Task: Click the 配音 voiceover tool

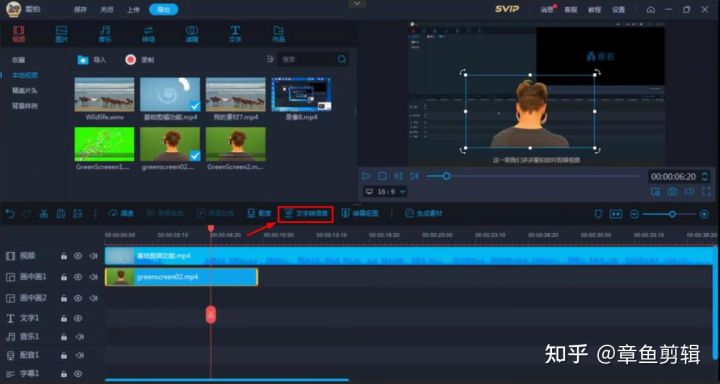Action: [259, 214]
